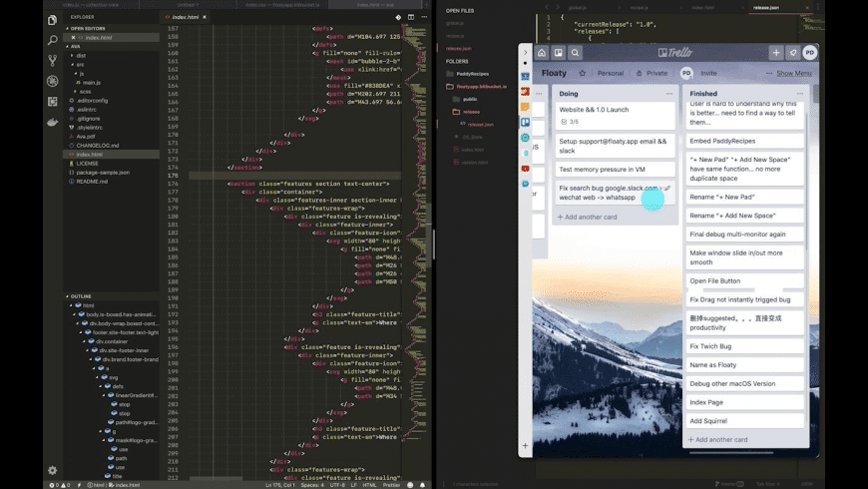Click Add another card in Doing list
Viewport: 868px width, 489px height.
tap(589, 217)
